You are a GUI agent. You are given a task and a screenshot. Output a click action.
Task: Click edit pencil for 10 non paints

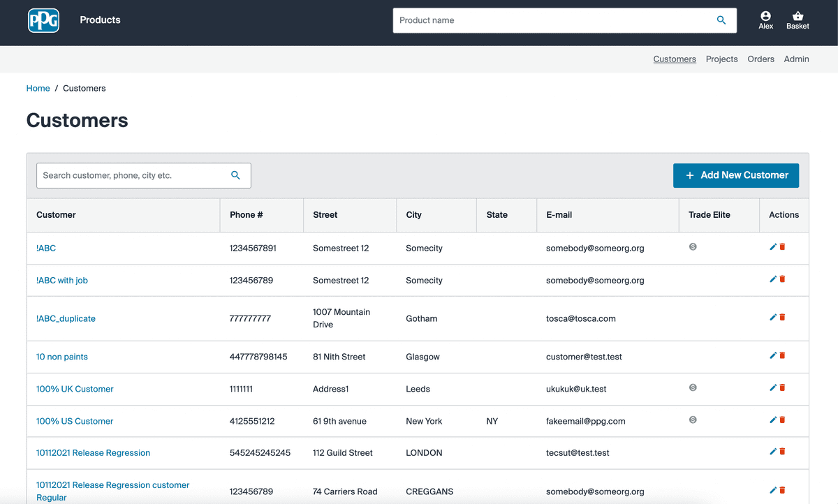773,355
